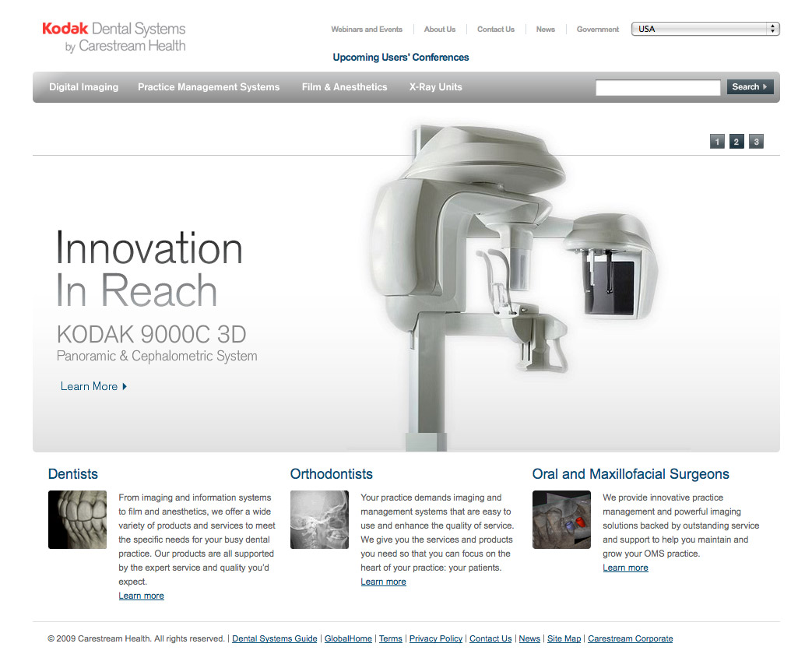Screen dimensions: 812x661
Task: Click the Dentists teeth thumbnail image
Action: click(77, 519)
